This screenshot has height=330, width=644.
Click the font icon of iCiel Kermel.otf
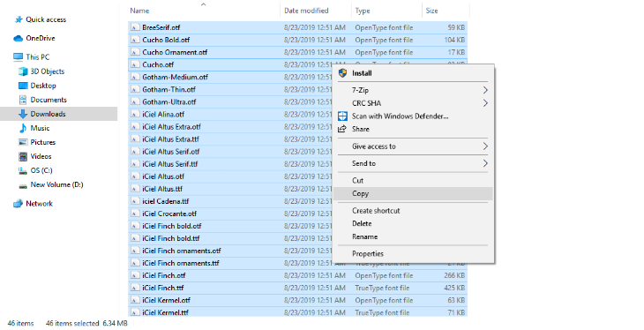(x=135, y=300)
